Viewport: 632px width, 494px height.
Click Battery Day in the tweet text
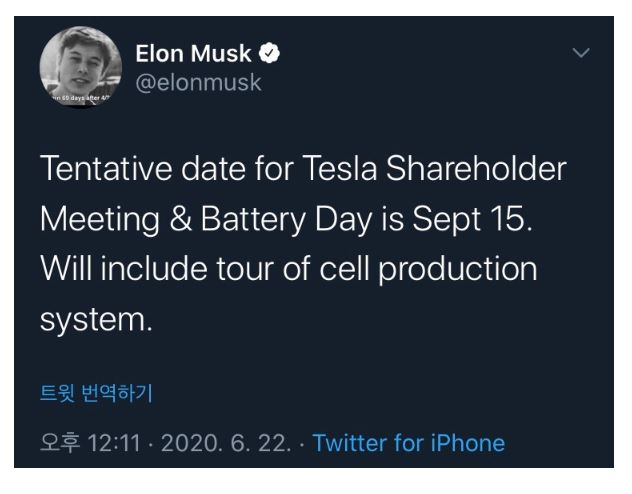point(287,220)
